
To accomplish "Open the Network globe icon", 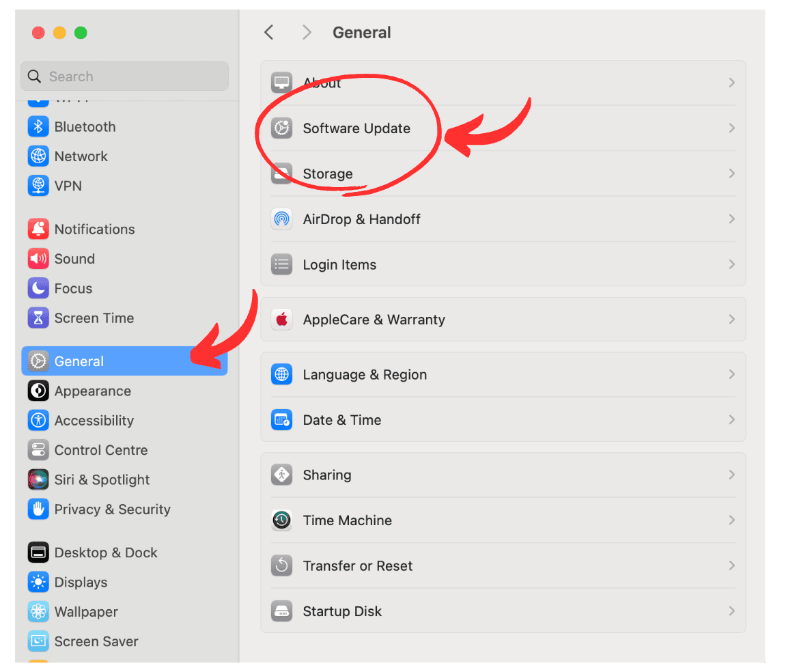I will 38,156.
